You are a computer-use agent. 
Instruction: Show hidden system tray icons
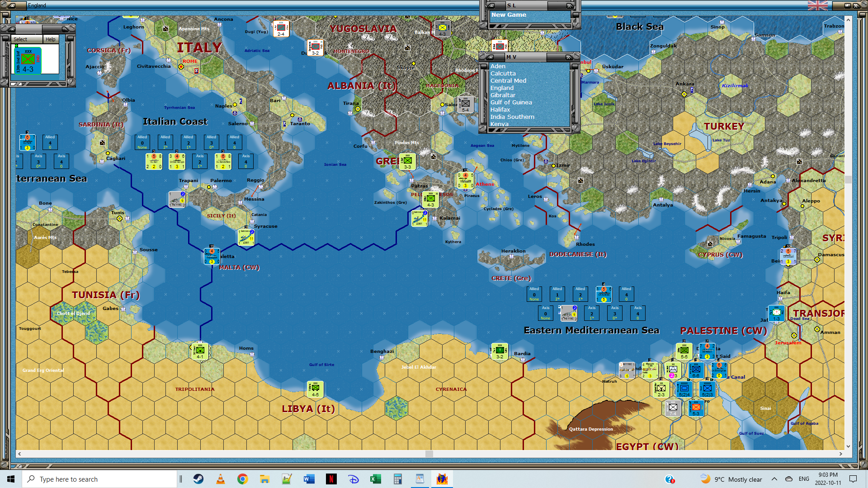click(774, 479)
